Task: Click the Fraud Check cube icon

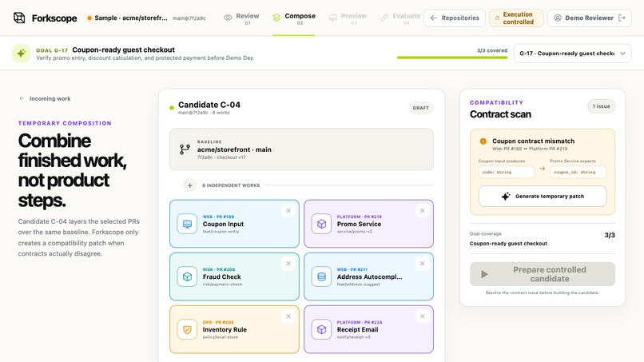Action: pyautogui.click(x=187, y=276)
